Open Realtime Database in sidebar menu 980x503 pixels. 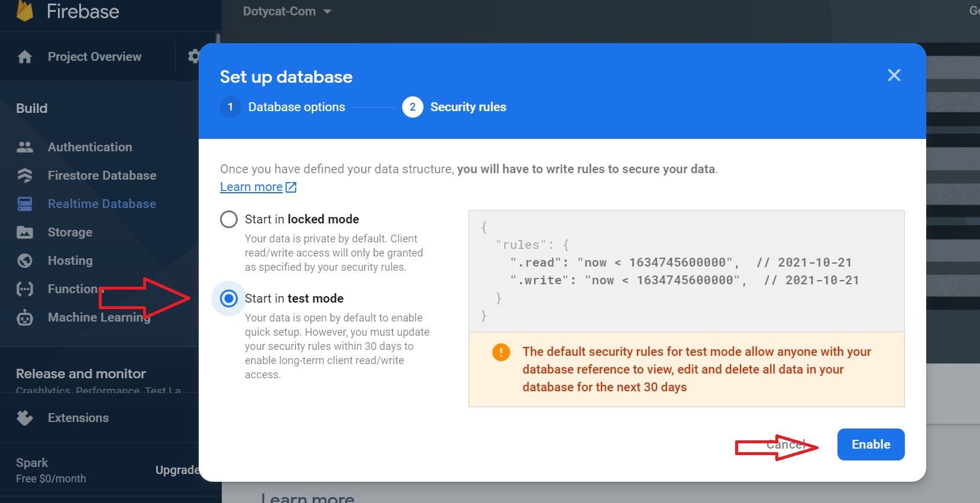tap(102, 204)
